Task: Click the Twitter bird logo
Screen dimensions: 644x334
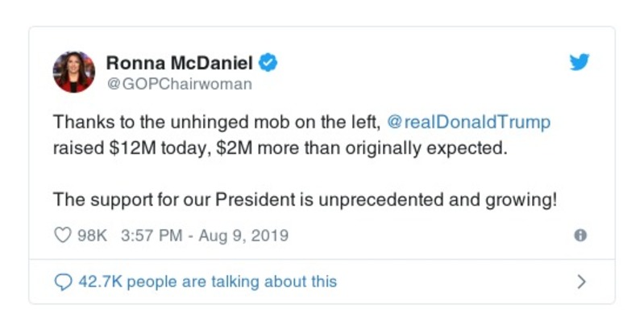Action: coord(579,63)
